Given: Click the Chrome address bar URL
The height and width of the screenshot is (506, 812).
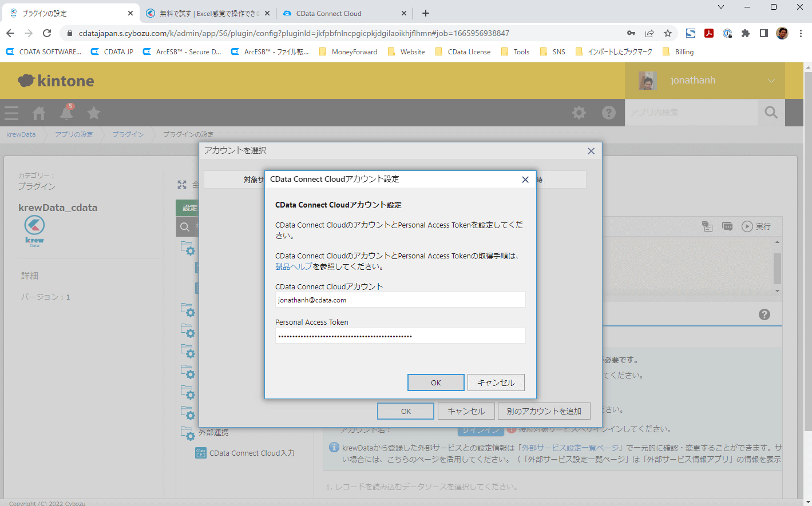Looking at the screenshot, I should tap(294, 33).
